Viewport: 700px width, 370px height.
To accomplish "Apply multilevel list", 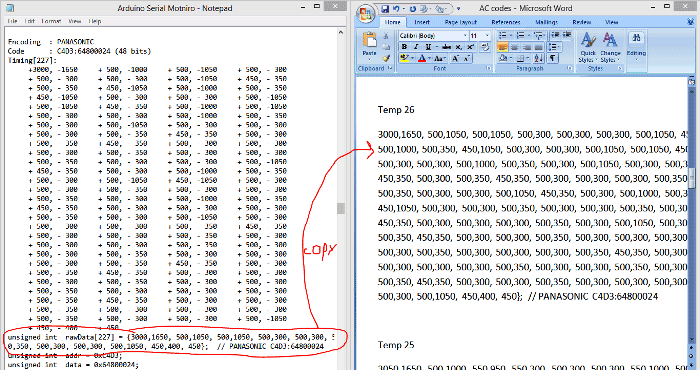I will (539, 35).
